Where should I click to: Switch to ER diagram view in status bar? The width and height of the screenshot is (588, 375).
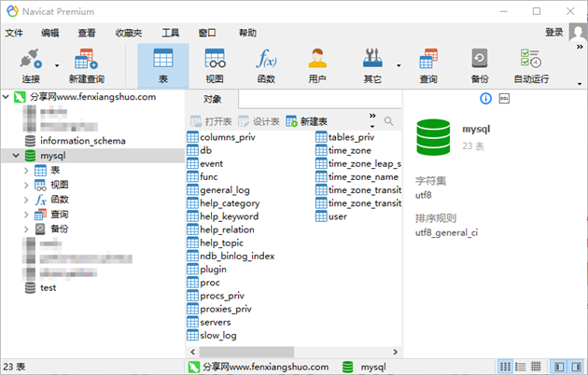coord(536,367)
